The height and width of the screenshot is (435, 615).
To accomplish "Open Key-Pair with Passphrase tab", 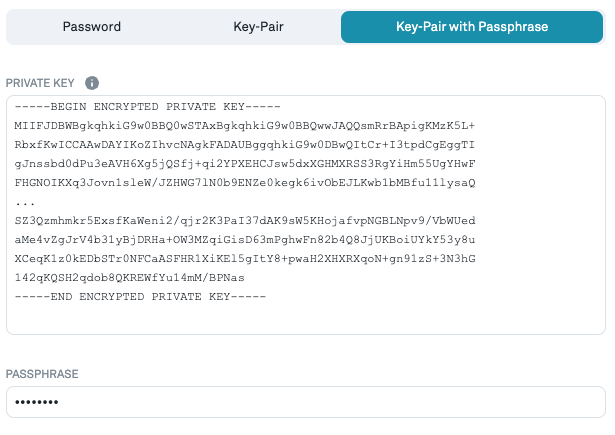I will click(472, 27).
